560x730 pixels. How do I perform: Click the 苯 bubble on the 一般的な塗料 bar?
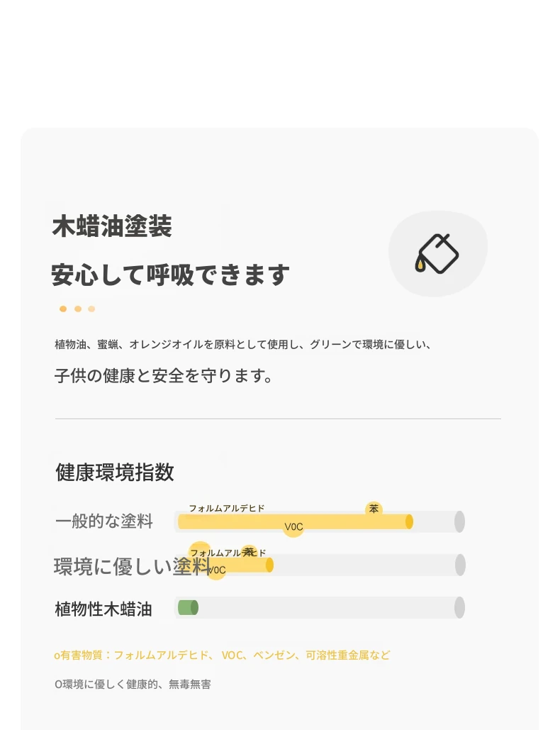pos(374,509)
